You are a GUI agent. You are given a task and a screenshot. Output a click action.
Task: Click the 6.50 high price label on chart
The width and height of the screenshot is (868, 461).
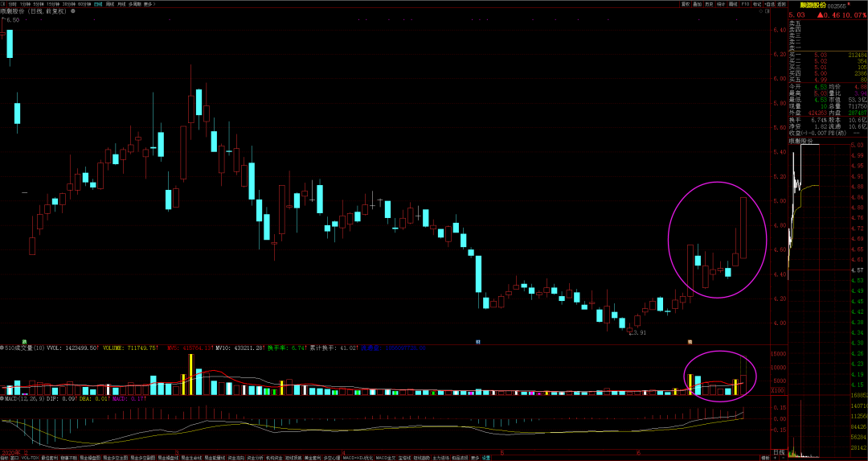pos(13,19)
